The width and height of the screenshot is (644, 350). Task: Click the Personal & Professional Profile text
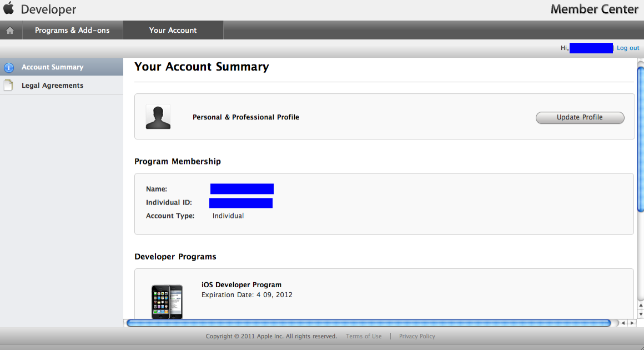[245, 117]
